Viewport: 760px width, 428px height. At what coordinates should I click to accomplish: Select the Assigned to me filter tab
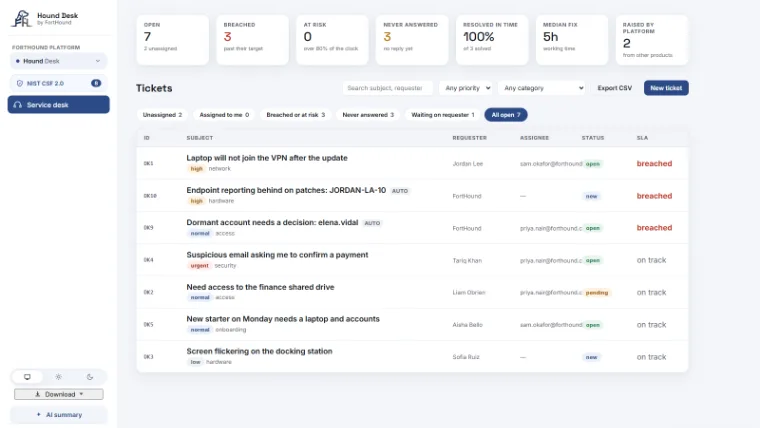click(x=224, y=115)
